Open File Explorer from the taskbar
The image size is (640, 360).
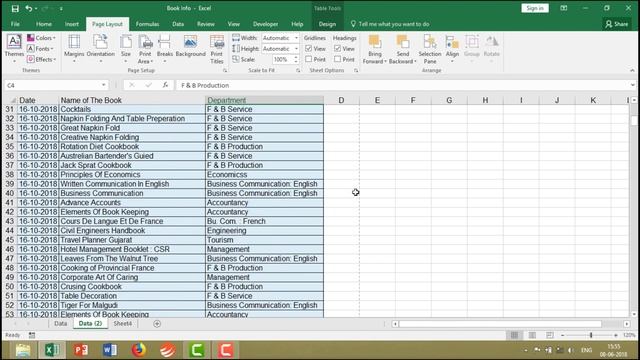point(23,350)
